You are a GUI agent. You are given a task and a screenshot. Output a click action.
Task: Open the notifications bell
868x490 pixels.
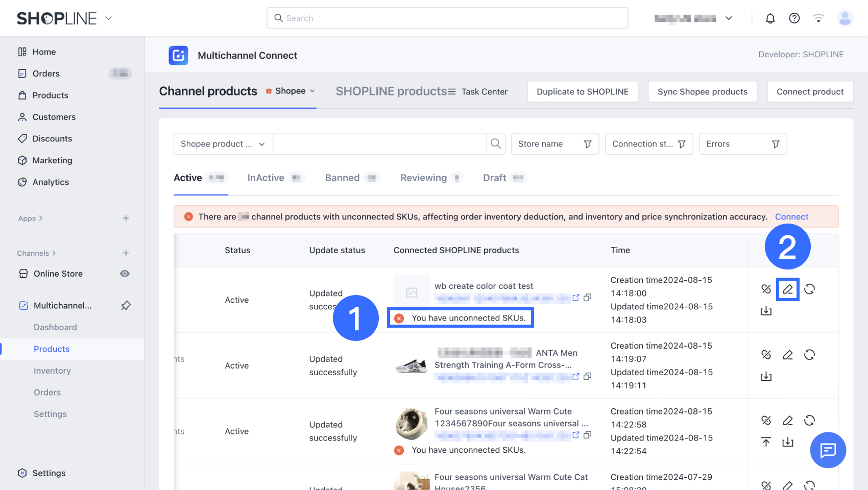pos(770,18)
